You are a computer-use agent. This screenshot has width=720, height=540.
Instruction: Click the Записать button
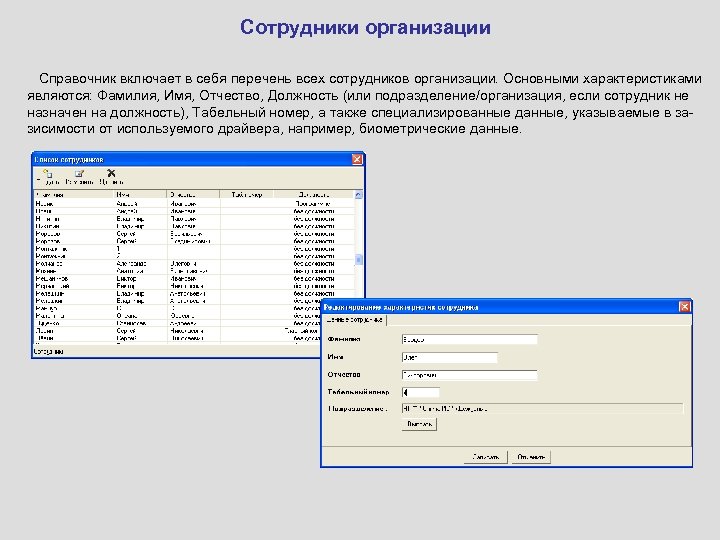485,457
